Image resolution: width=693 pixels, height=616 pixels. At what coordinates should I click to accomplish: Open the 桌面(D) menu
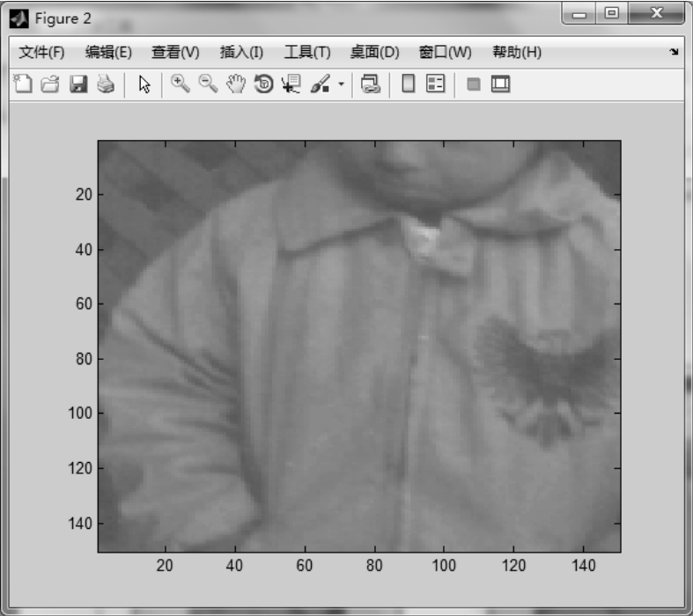point(375,52)
